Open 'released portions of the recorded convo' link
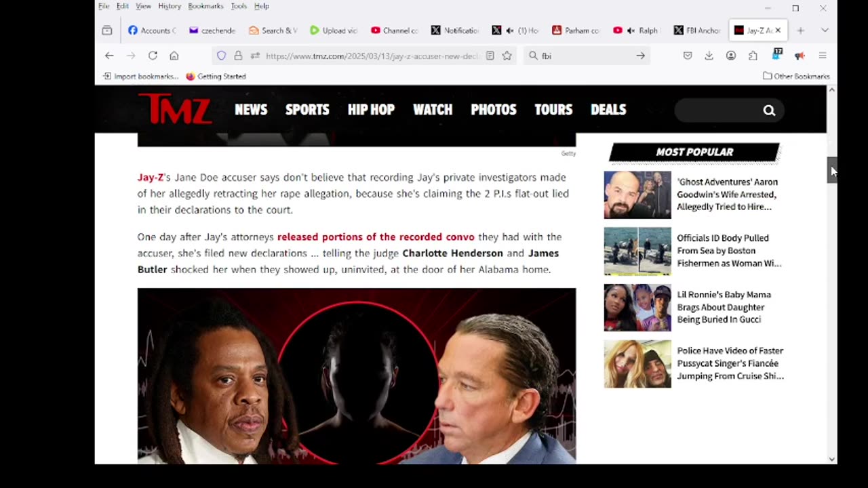The width and height of the screenshot is (868, 488). tap(376, 237)
